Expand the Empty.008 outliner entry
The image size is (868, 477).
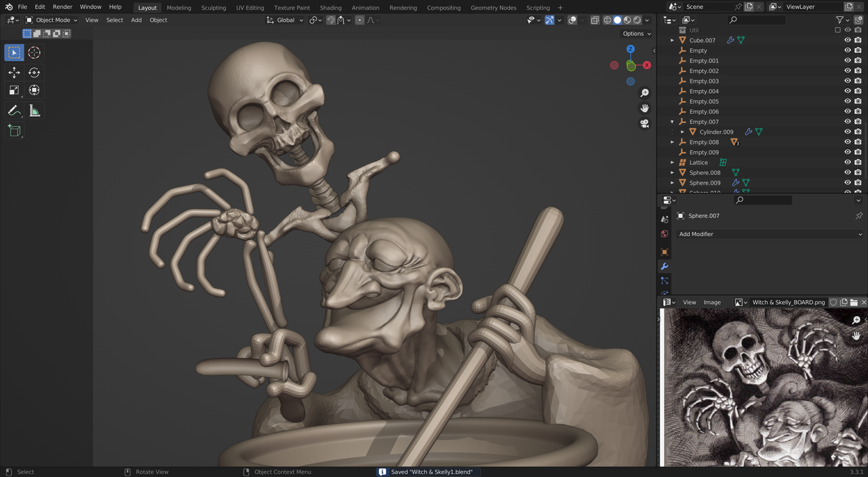(x=672, y=142)
